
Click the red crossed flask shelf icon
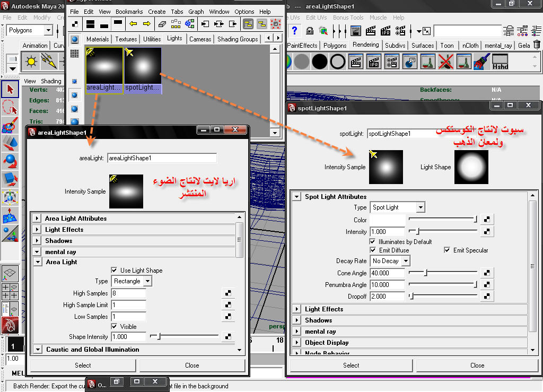point(445,62)
